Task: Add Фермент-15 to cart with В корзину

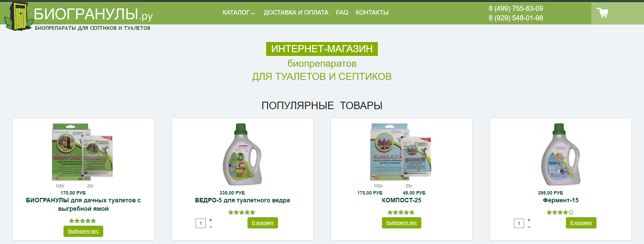Action: pos(581,223)
